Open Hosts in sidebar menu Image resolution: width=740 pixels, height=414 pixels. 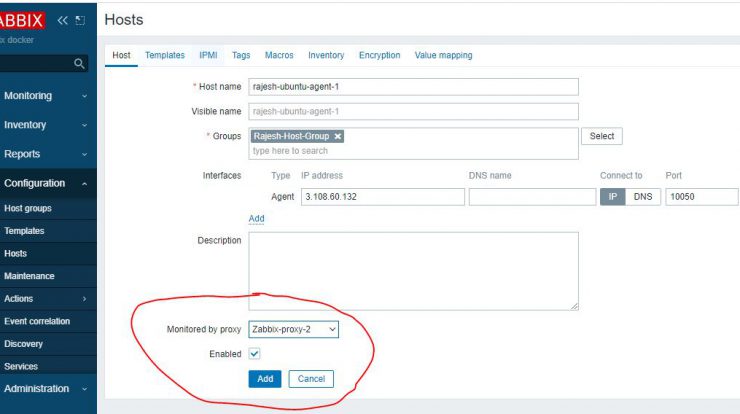[x=16, y=253]
